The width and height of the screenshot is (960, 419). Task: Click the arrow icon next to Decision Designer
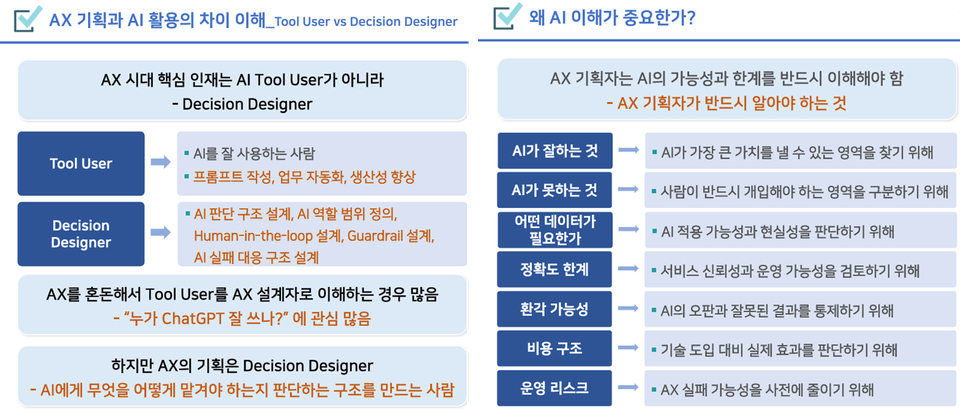coord(161,233)
